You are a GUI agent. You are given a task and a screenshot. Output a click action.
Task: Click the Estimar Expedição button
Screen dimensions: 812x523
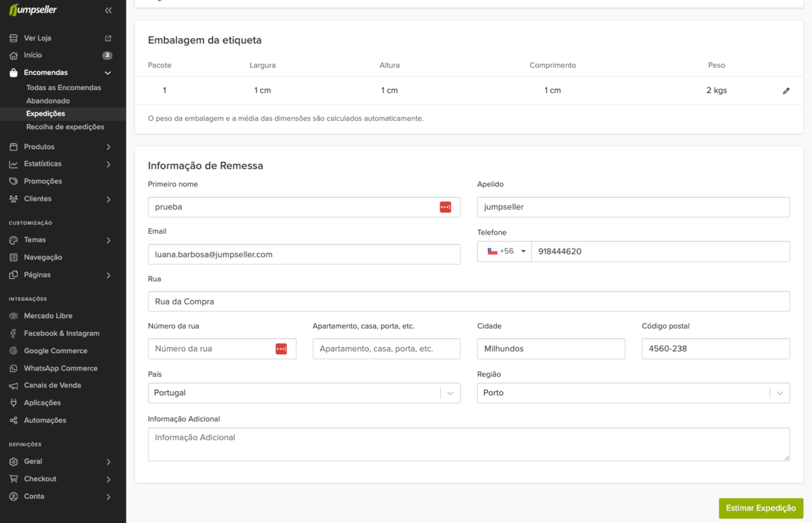[761, 508]
